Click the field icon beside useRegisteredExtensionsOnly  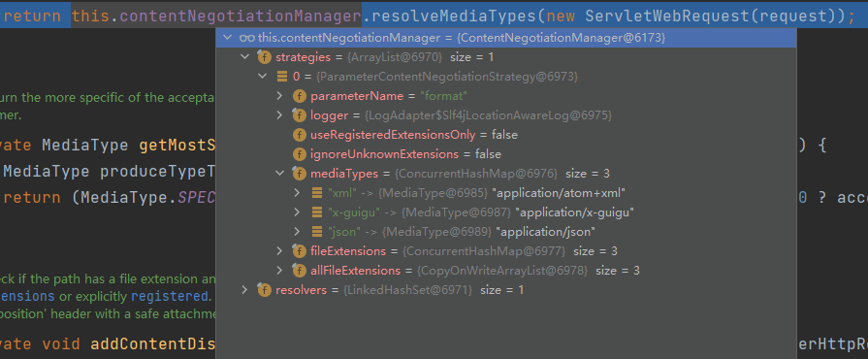pyautogui.click(x=300, y=135)
